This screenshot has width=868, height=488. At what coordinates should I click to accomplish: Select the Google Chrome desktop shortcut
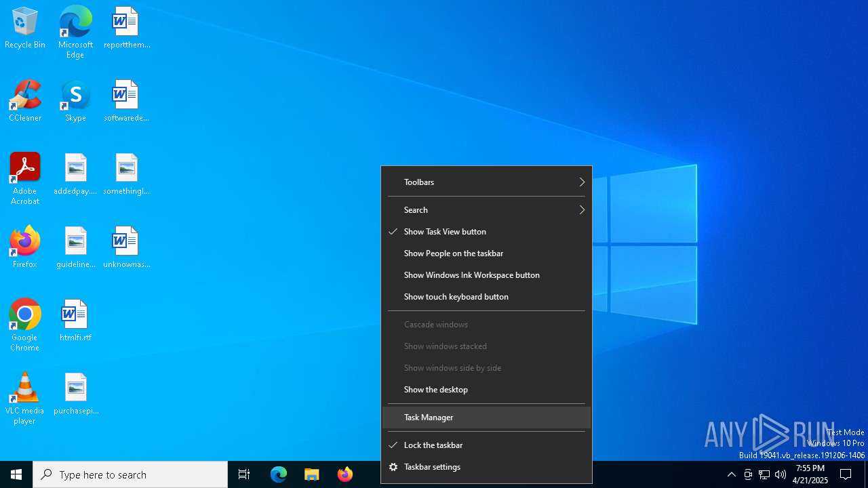coord(25,325)
